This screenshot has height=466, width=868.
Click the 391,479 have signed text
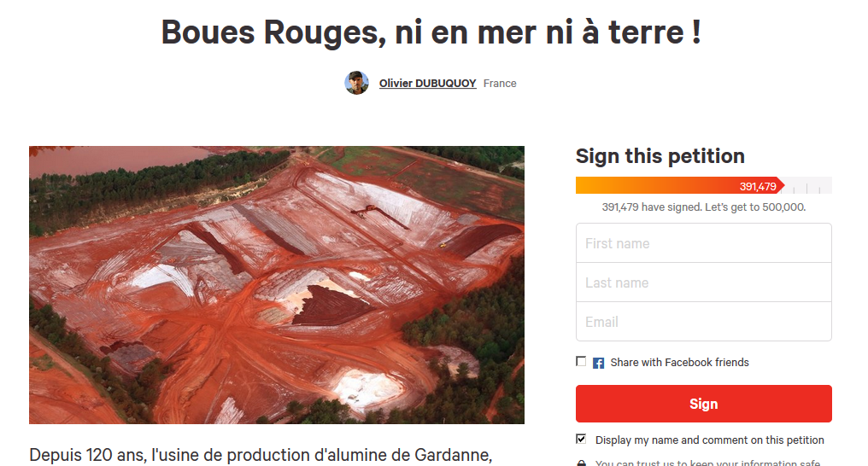[704, 207]
